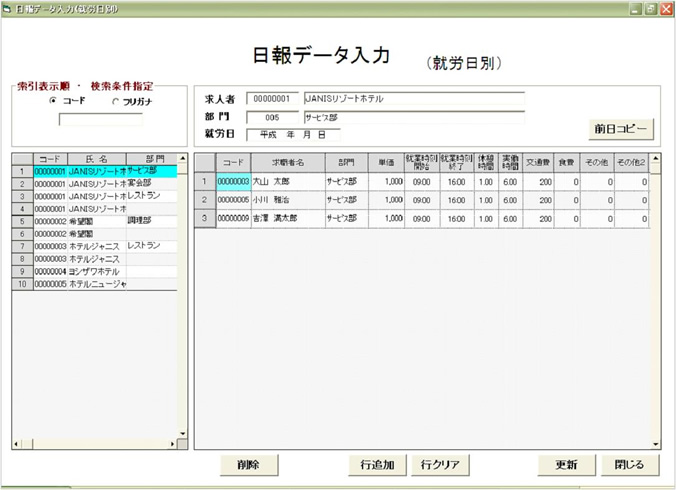Image resolution: width=676 pixels, height=490 pixels.
Task: Click the scroll up arrow of left list
Action: tap(182, 158)
